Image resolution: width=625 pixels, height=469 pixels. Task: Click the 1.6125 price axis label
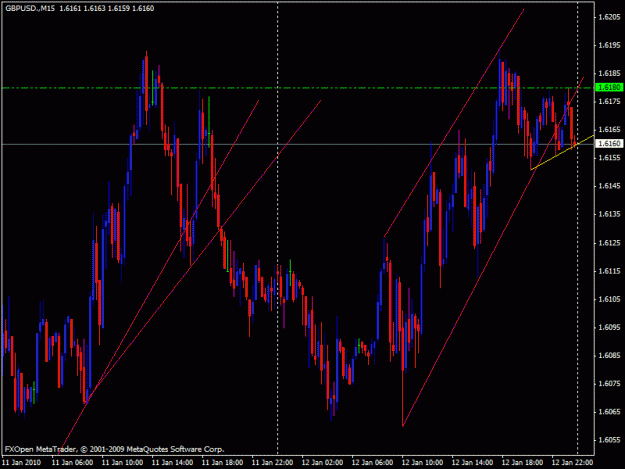pyautogui.click(x=610, y=243)
